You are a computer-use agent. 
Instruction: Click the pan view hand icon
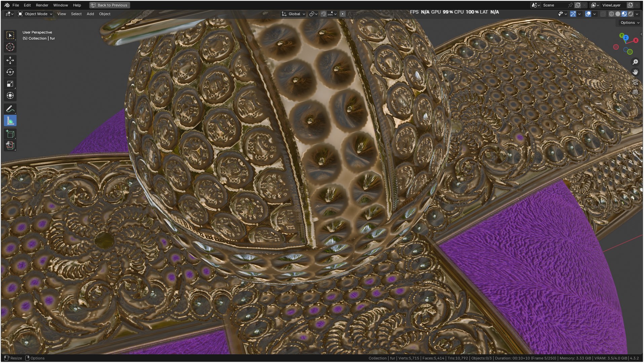[x=635, y=72]
